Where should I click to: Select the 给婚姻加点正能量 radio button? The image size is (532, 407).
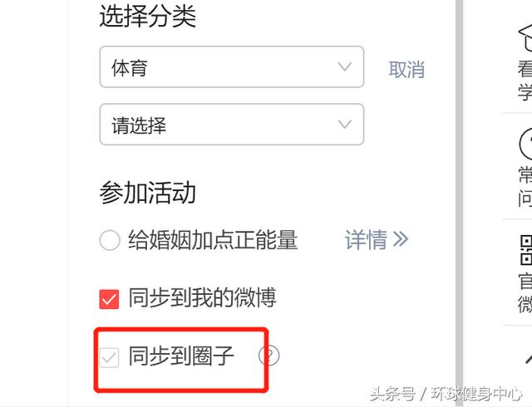click(110, 240)
